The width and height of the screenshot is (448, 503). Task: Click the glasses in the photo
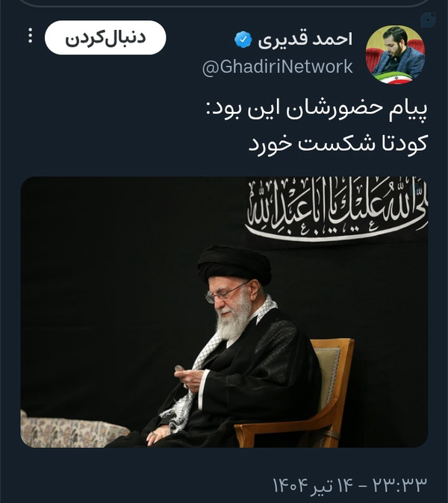[x=226, y=292]
